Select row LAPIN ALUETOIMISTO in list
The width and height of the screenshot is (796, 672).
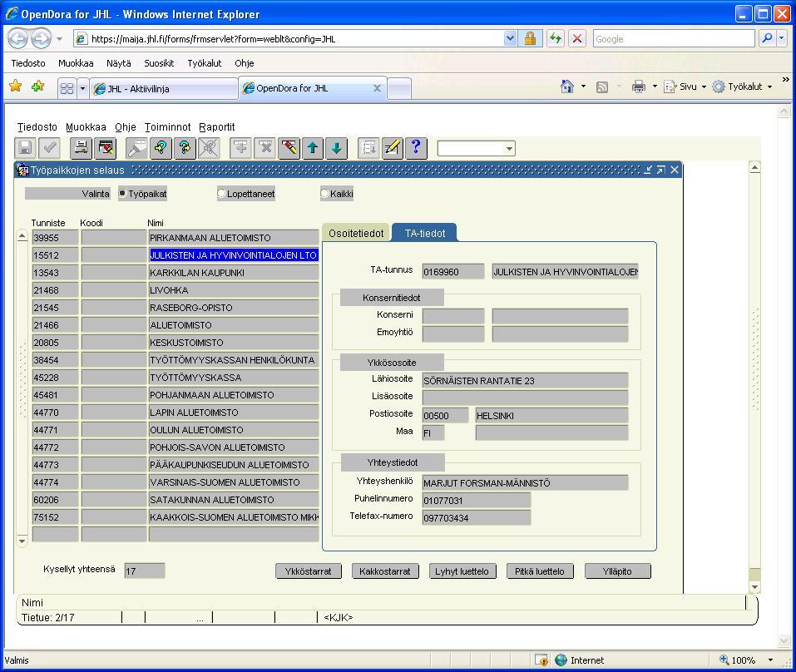click(234, 413)
